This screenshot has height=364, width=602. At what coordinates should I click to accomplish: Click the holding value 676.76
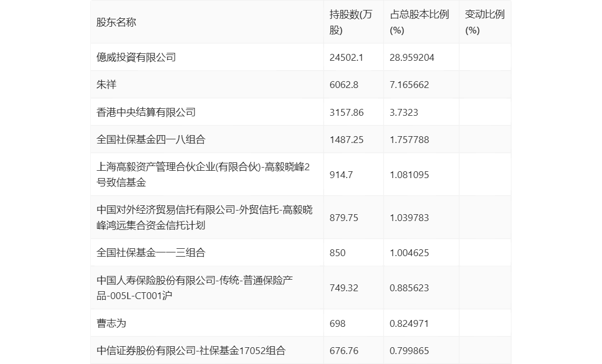point(344,350)
